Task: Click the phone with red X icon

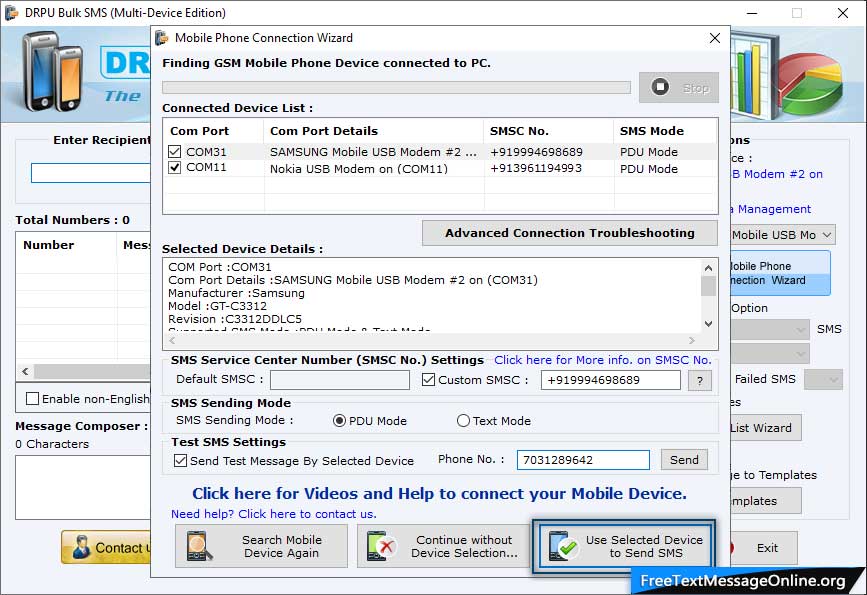Action: coord(381,546)
